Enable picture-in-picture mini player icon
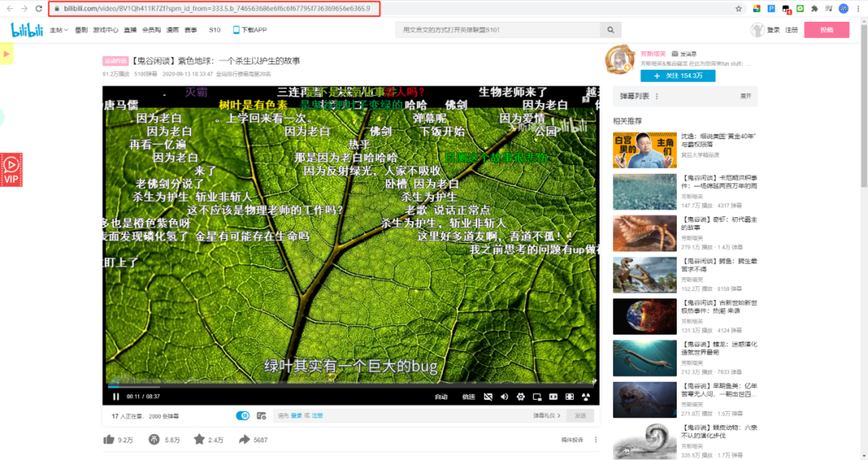Screen dimensions: 868x460 coord(537,396)
